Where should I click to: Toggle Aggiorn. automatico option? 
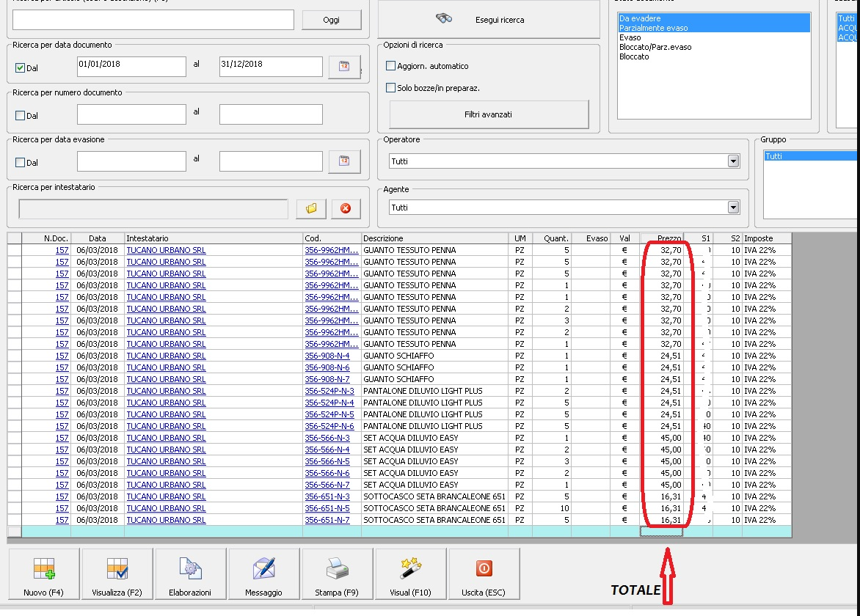(x=390, y=66)
